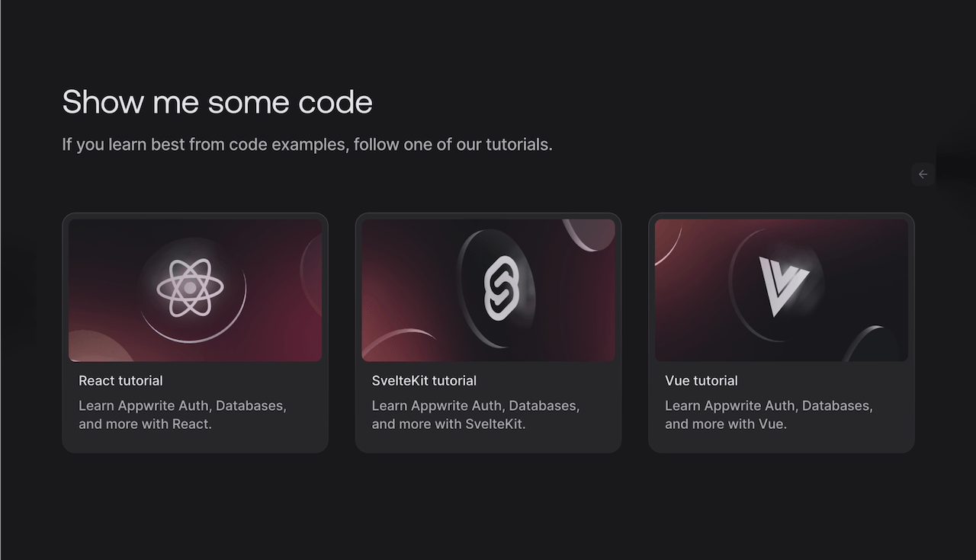Viewport: 976px width, 560px height.
Task: Open the SvelteKit tutorial title link
Action: point(424,381)
